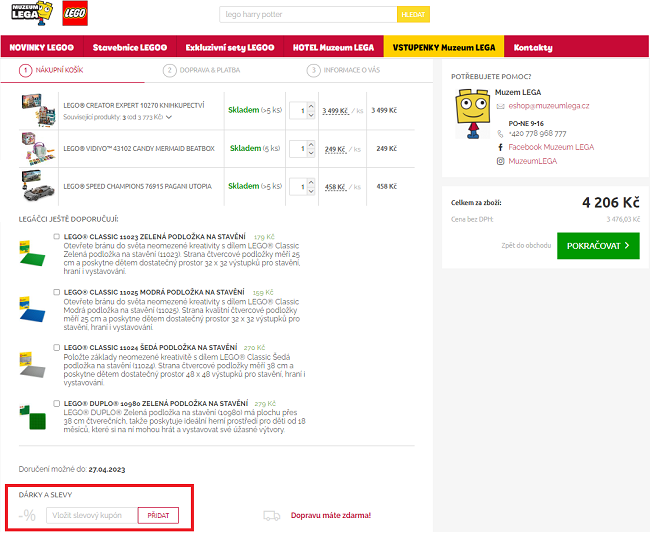Click quantity field for Candy Mermaid BeatBox
This screenshot has width=650, height=537.
(298, 149)
